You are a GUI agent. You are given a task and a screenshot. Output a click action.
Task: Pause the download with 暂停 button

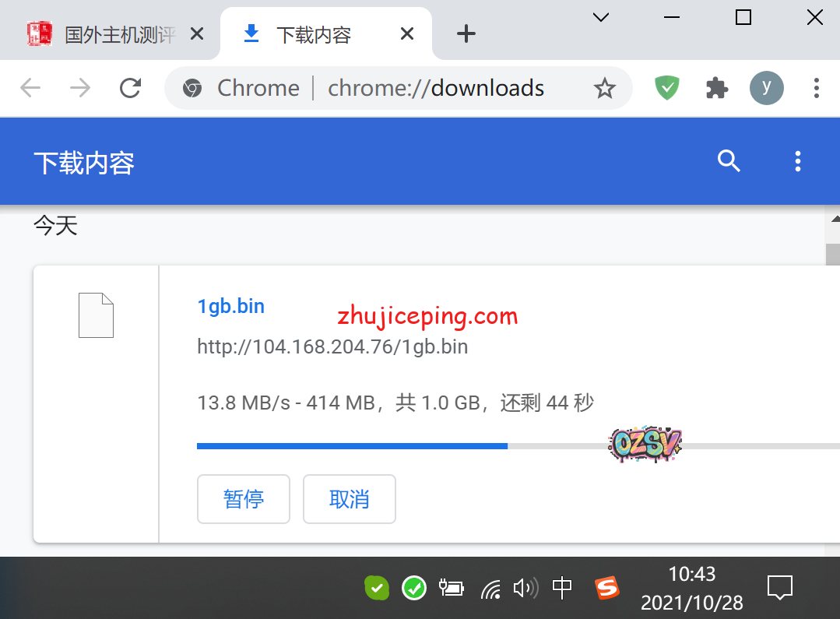coord(244,499)
